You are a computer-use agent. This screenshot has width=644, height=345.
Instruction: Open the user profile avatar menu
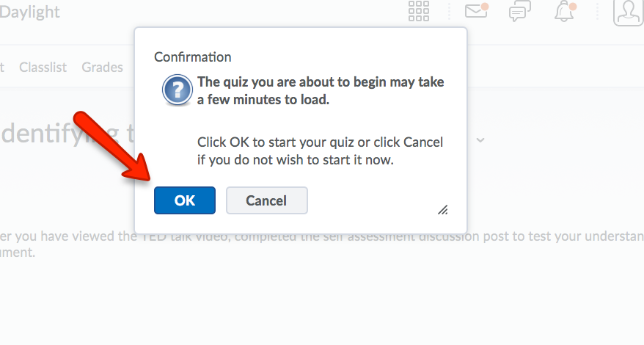tap(628, 12)
